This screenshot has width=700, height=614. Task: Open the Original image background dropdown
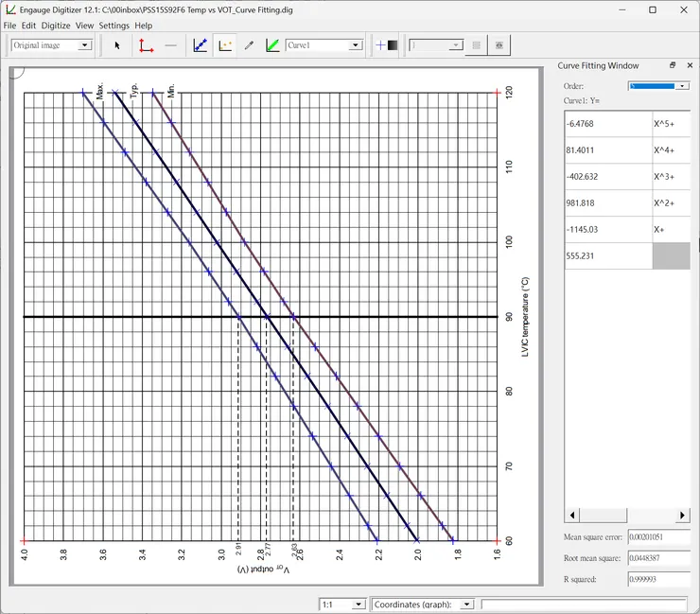(51, 44)
